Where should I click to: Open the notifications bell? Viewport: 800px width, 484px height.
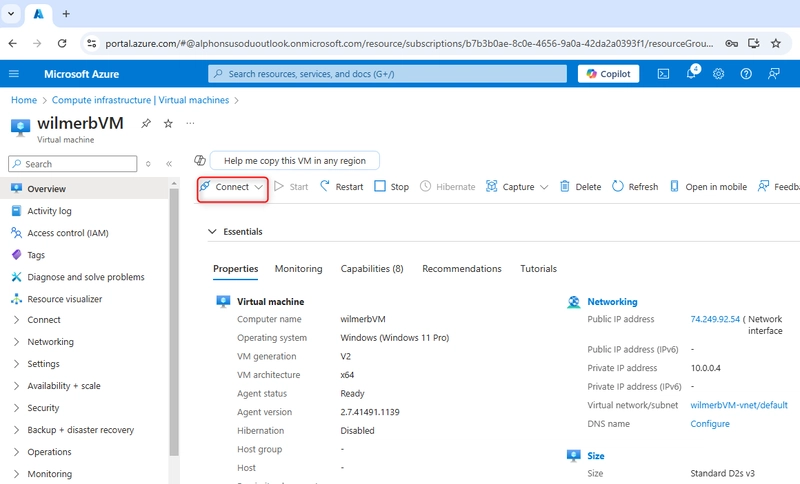pos(691,73)
